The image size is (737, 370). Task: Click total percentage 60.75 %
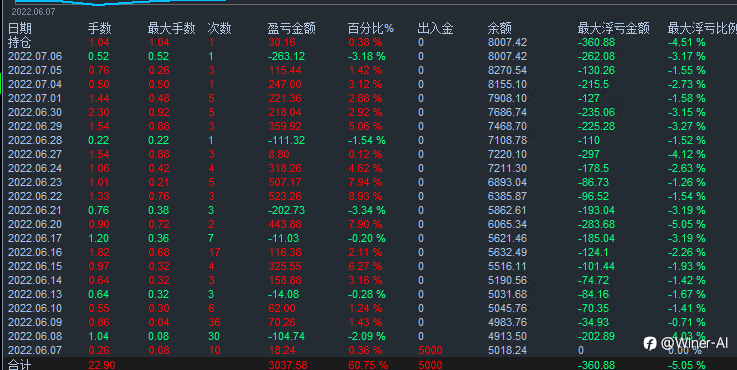pyautogui.click(x=368, y=365)
